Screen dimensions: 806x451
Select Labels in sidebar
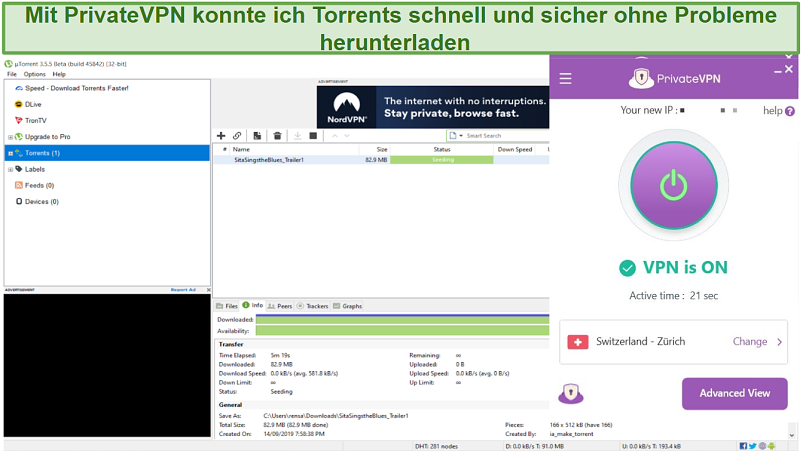click(30, 169)
